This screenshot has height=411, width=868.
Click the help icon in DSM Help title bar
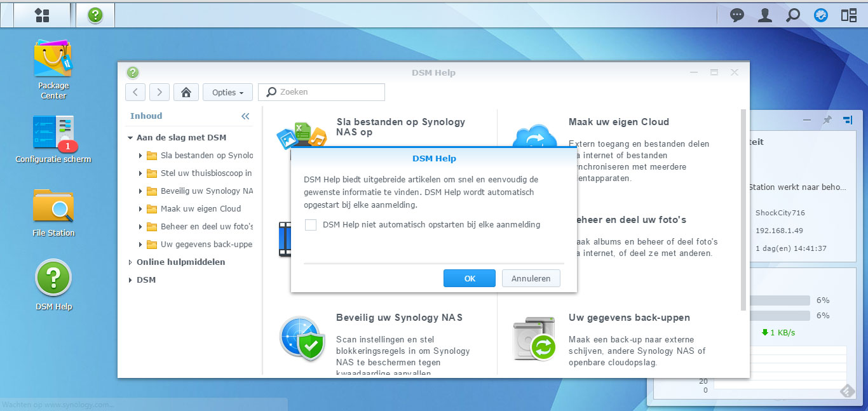(x=132, y=72)
